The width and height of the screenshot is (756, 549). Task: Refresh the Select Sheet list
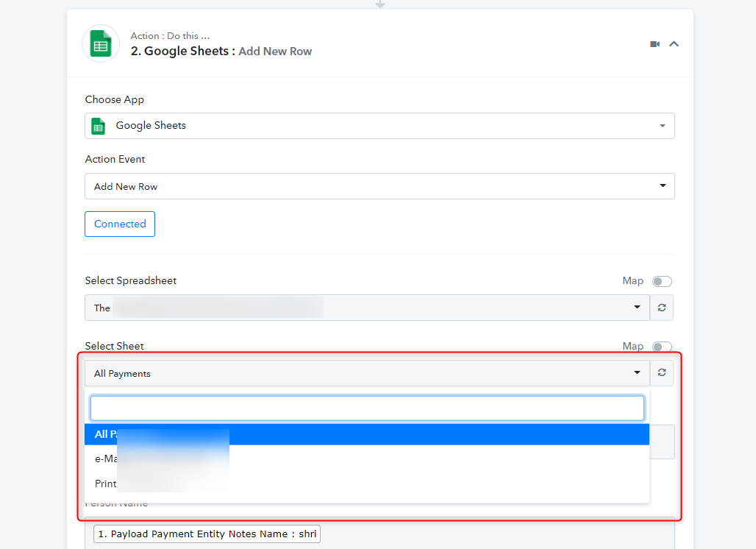(x=662, y=373)
